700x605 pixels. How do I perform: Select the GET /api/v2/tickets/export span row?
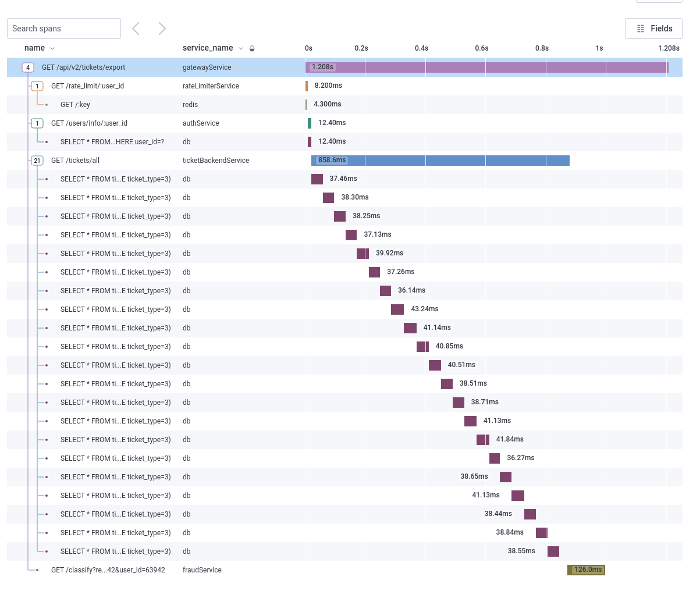coord(344,67)
